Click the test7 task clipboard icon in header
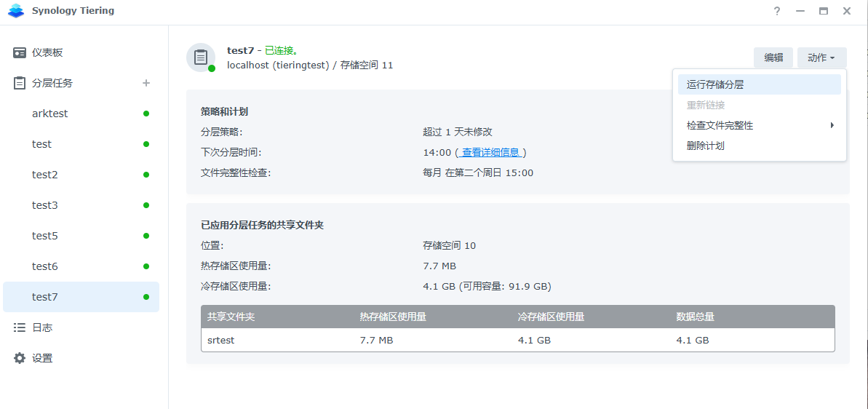This screenshot has height=409, width=868. pyautogui.click(x=200, y=57)
